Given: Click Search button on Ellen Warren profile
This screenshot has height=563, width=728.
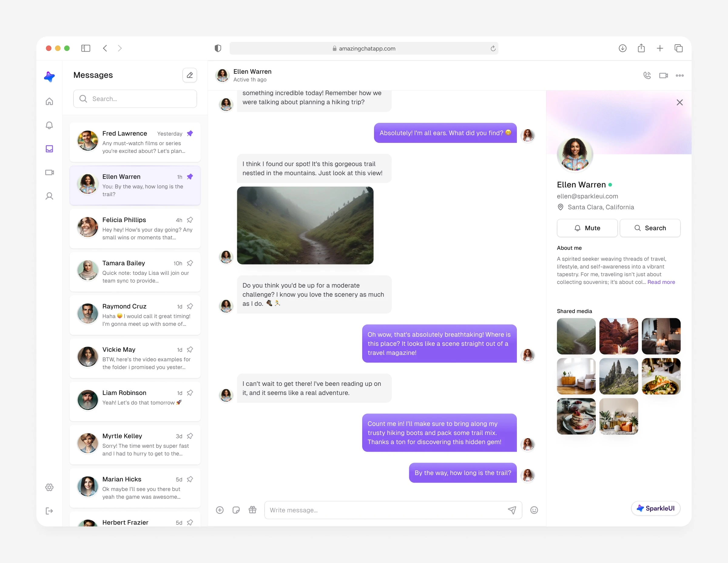Looking at the screenshot, I should (649, 228).
